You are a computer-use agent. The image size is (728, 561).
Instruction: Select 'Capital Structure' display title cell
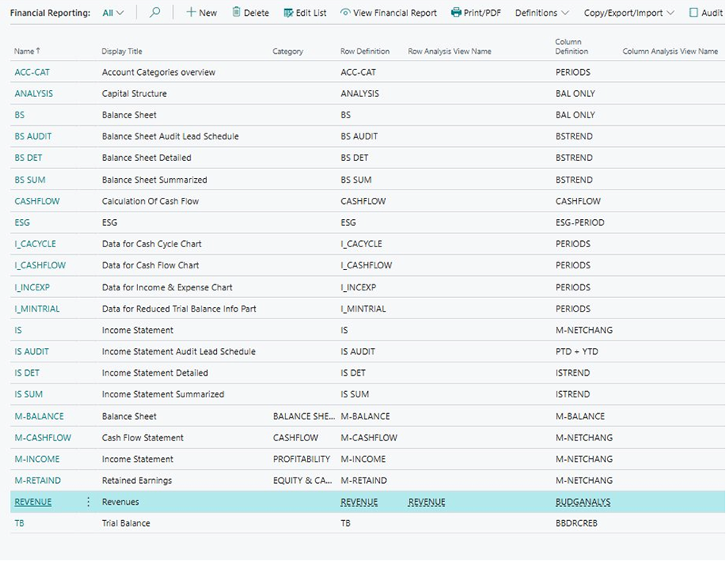tap(134, 94)
